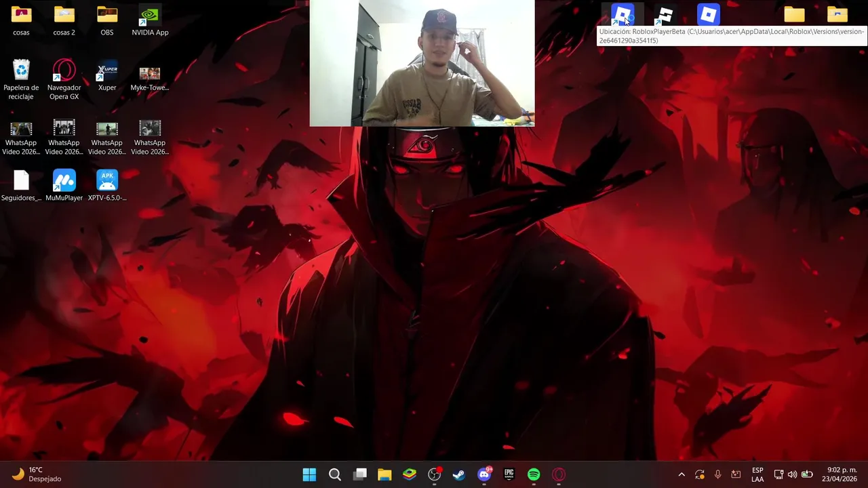Viewport: 868px width, 488px height.
Task: Open Discord with notification badge
Action: click(484, 474)
